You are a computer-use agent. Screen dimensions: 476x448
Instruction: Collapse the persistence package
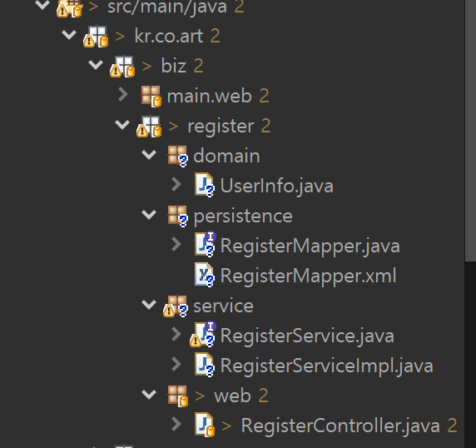point(149,215)
